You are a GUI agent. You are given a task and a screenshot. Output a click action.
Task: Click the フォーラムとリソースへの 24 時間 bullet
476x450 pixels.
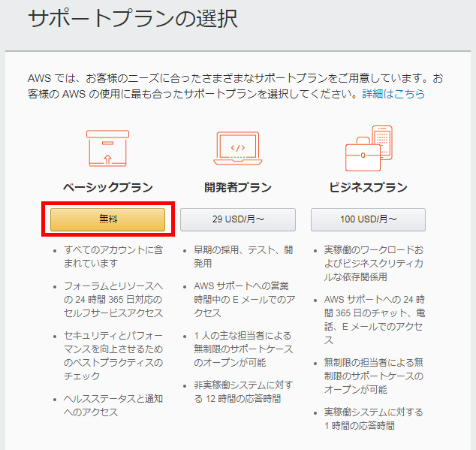click(x=113, y=299)
